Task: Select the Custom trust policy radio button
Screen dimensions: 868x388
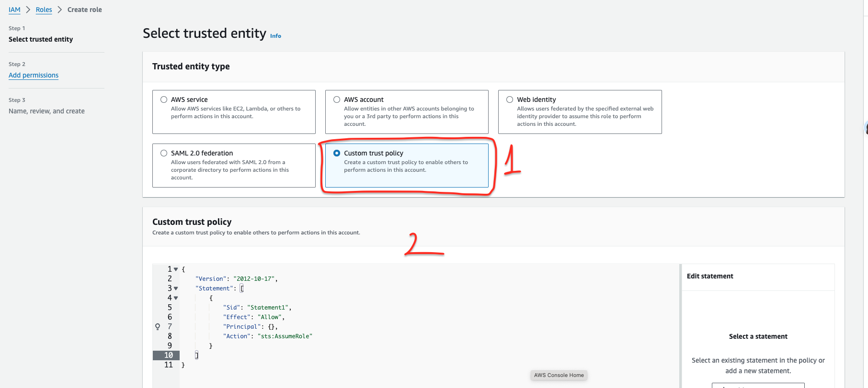Action: click(337, 153)
